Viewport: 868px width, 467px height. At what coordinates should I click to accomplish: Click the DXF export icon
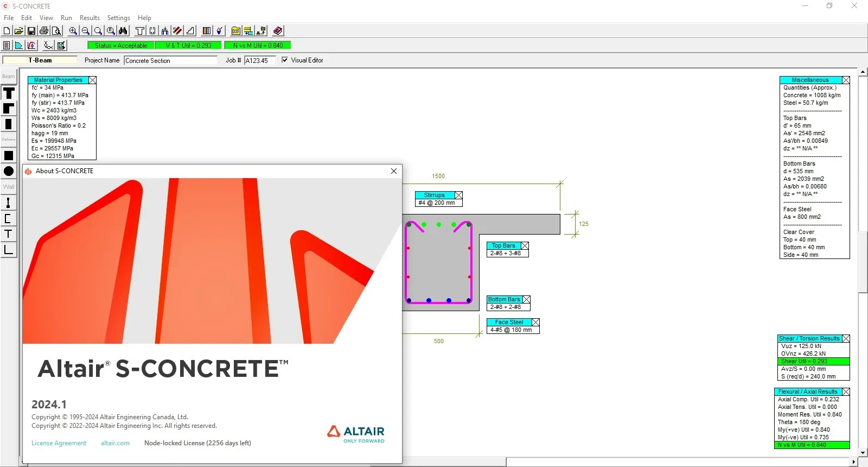[236, 31]
